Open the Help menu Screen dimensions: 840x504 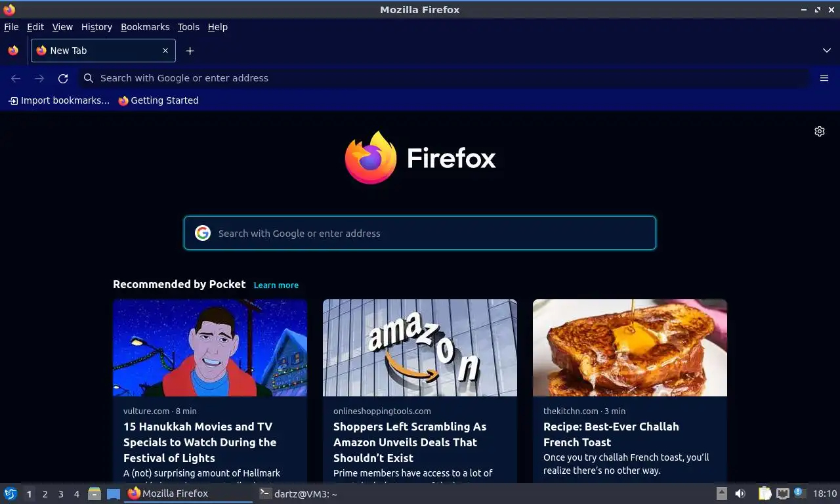[x=218, y=27]
